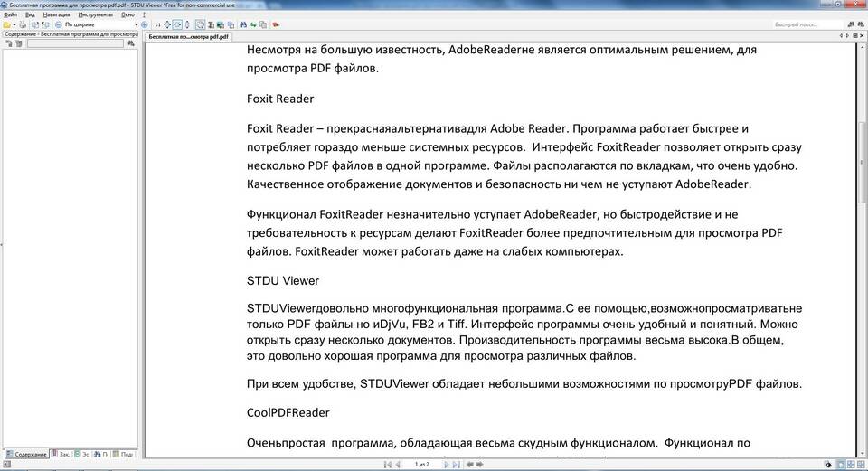This screenshot has height=471, width=868.
Task: Click the zoom in plus icon
Action: click(144, 25)
